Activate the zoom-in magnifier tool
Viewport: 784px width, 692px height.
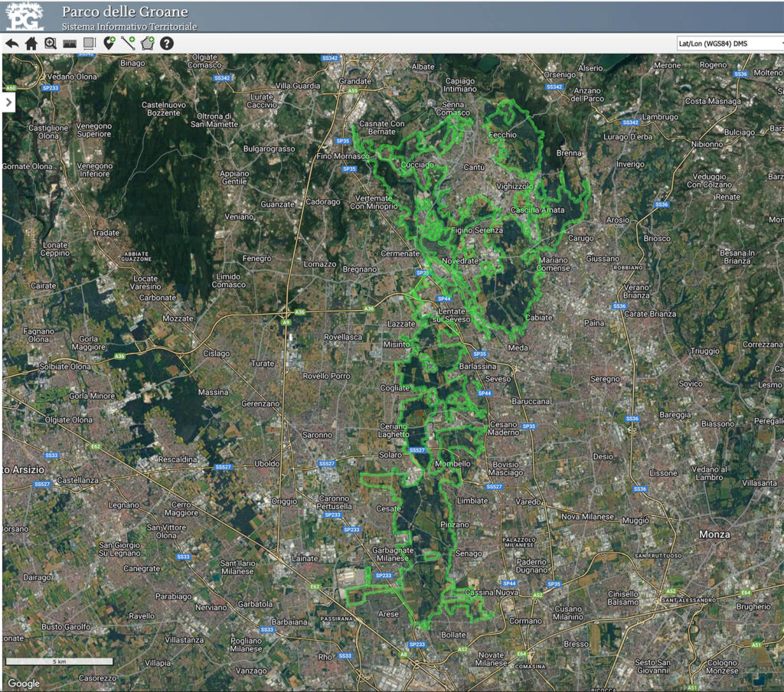click(x=51, y=44)
